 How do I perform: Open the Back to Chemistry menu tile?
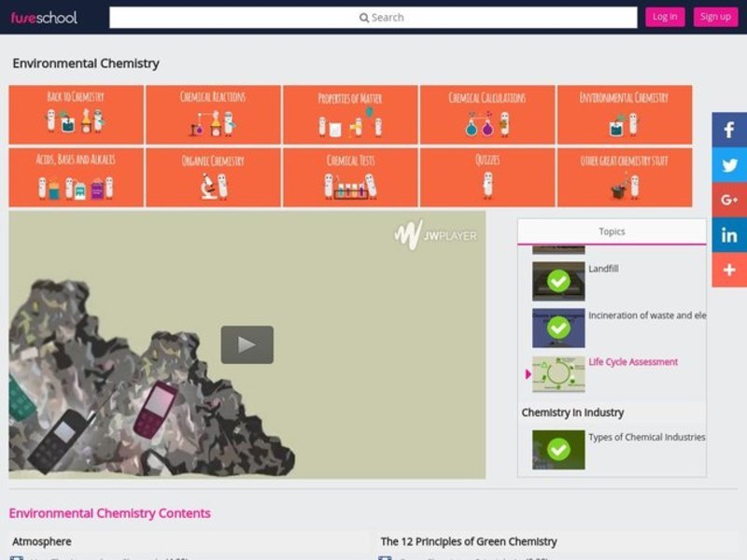pos(77,114)
